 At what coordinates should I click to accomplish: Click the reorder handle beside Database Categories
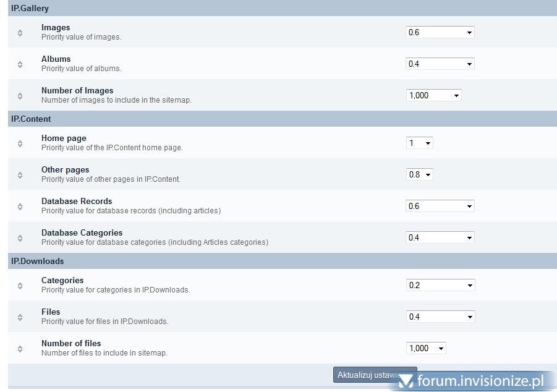[20, 238]
